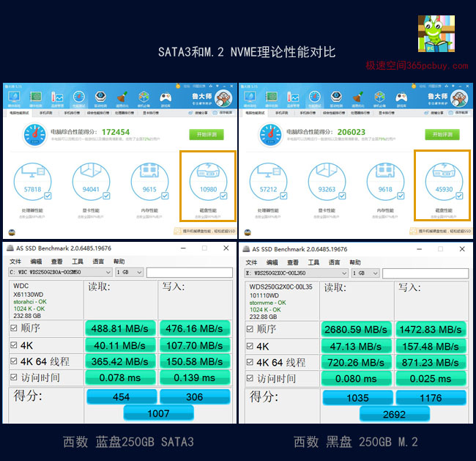This screenshot has height=461, width=476.
Task: Open 温度管理 thermometer icon in the 172454-score Ludashi window
Action: click(x=57, y=98)
